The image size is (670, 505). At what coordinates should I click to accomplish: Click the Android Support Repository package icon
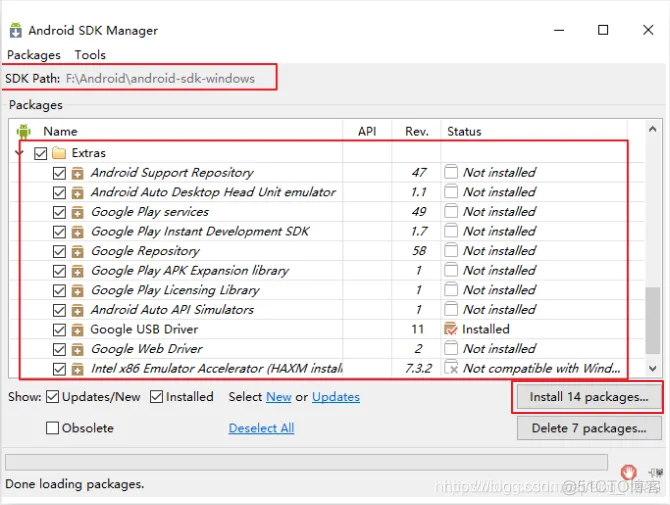77,173
